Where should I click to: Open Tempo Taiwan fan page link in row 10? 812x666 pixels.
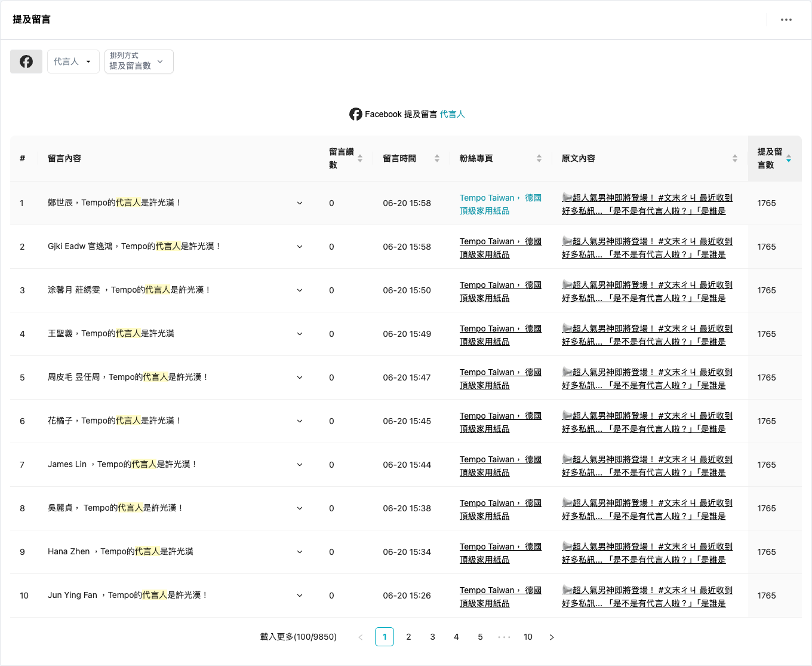[x=500, y=597]
